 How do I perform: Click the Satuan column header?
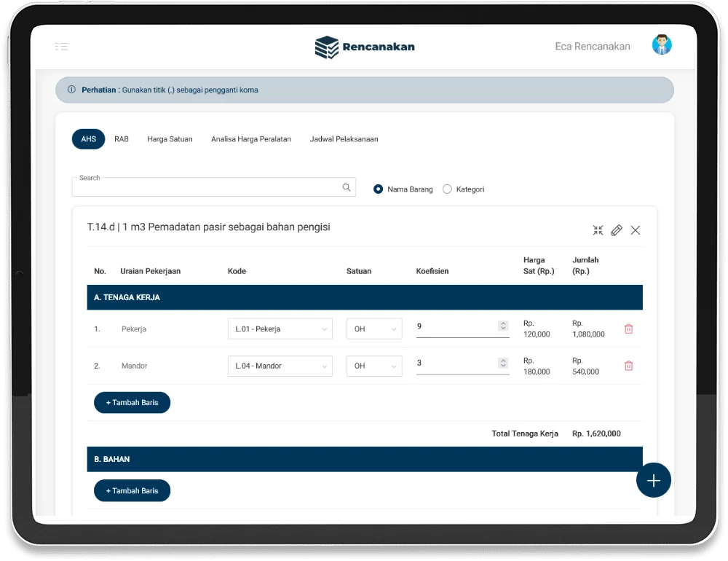tap(359, 271)
